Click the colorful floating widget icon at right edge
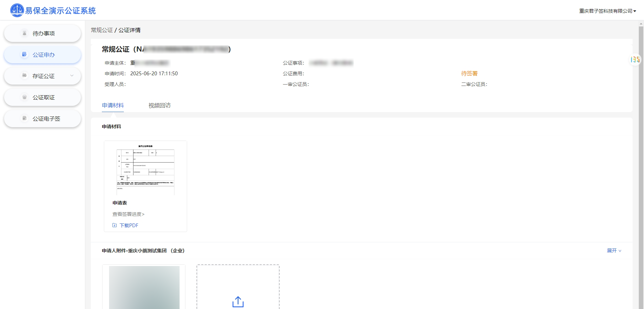The height and width of the screenshot is (309, 644). coord(635,60)
